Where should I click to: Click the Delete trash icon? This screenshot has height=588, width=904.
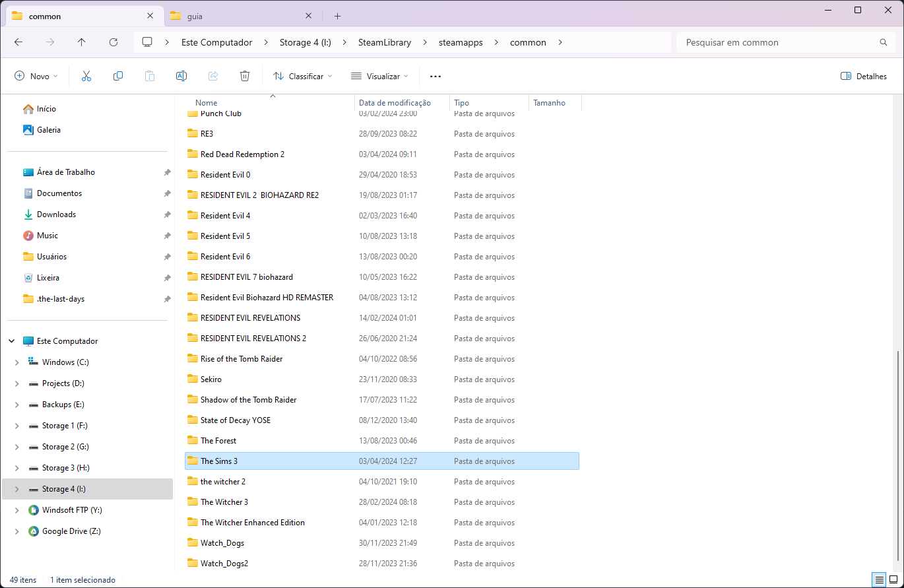(245, 76)
